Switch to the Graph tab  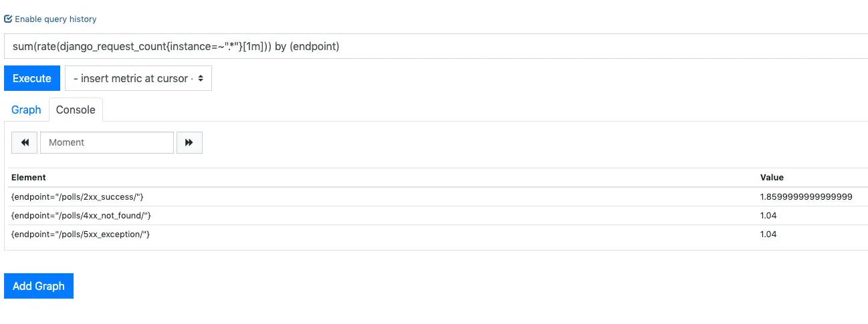(x=26, y=110)
